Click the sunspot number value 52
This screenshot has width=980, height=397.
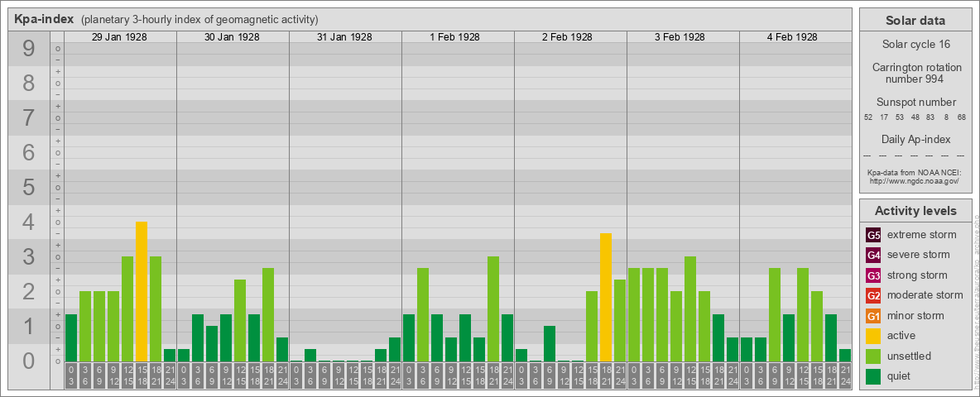pyautogui.click(x=868, y=117)
